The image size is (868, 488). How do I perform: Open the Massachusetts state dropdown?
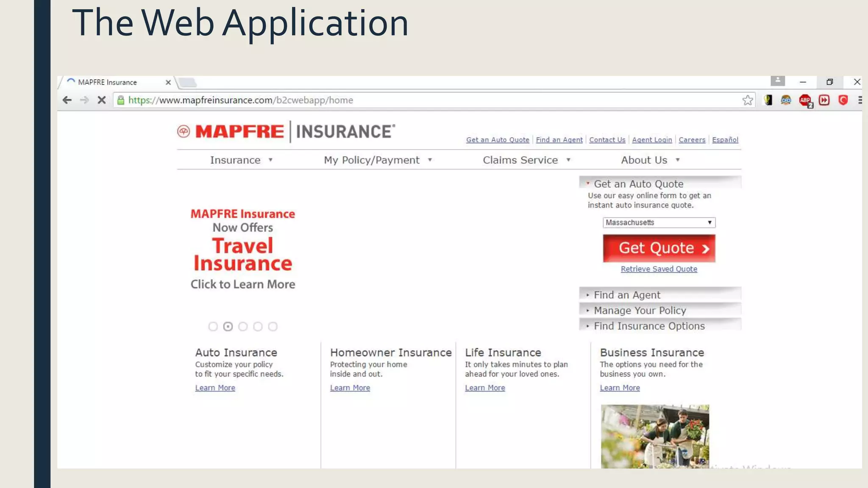click(x=659, y=222)
